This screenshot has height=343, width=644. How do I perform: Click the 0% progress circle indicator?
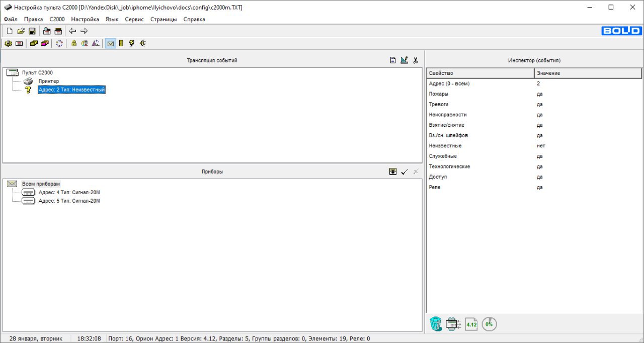pos(489,324)
